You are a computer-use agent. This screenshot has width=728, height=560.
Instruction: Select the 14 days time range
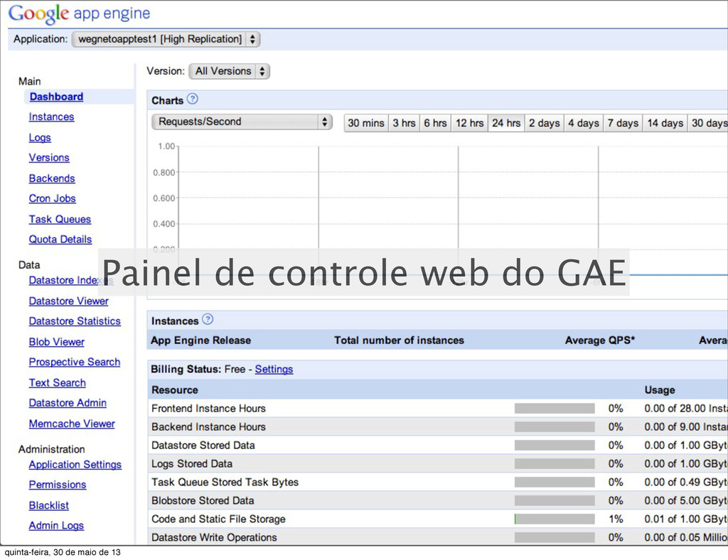[665, 123]
